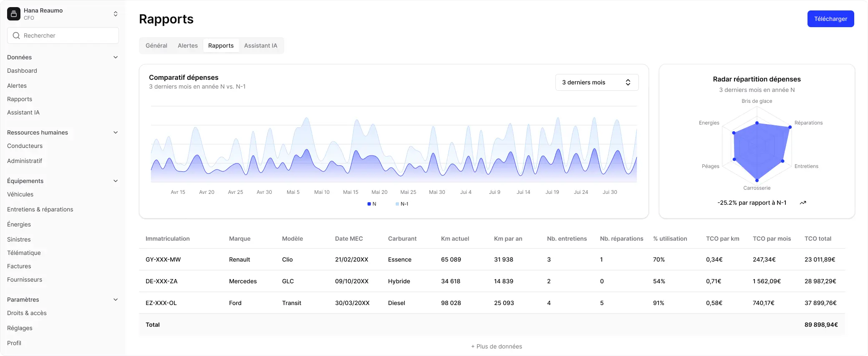This screenshot has height=356, width=868.
Task: Open the account switcher chevrons icon
Action: click(x=116, y=14)
